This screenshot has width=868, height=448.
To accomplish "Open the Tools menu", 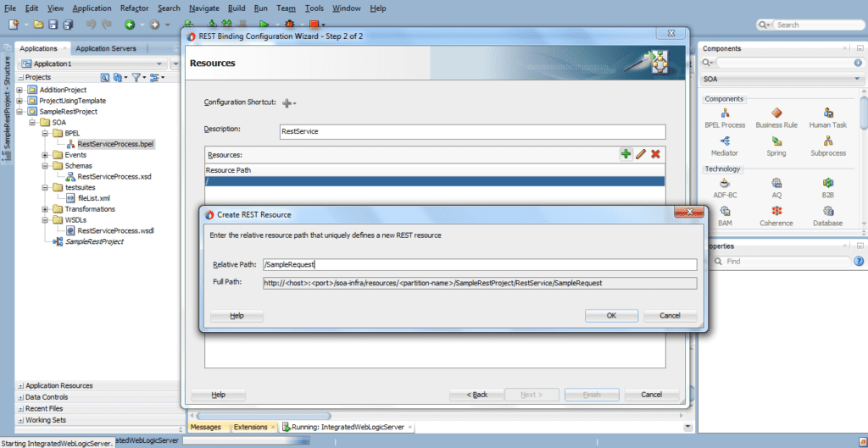I will coord(314,8).
